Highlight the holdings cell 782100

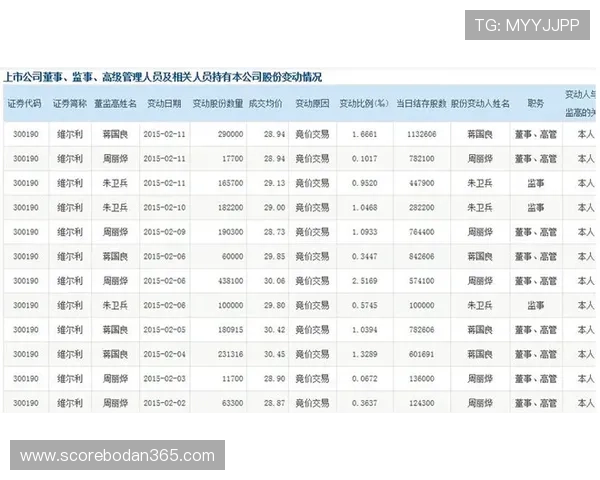[x=422, y=159]
